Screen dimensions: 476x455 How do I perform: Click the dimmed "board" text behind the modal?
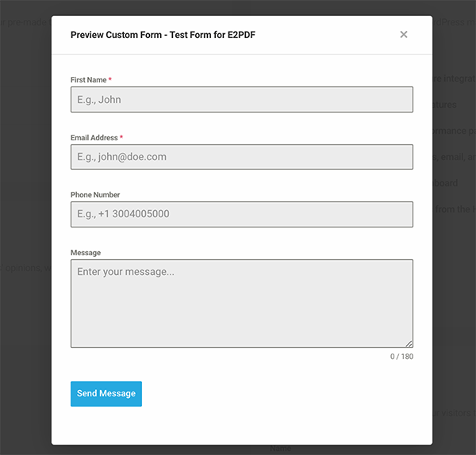(x=446, y=183)
